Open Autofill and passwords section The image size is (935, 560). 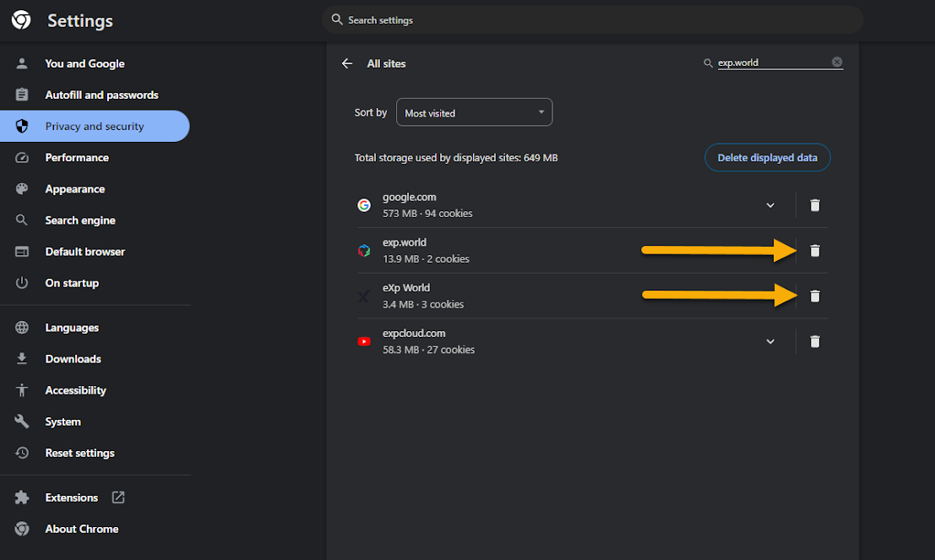[101, 95]
